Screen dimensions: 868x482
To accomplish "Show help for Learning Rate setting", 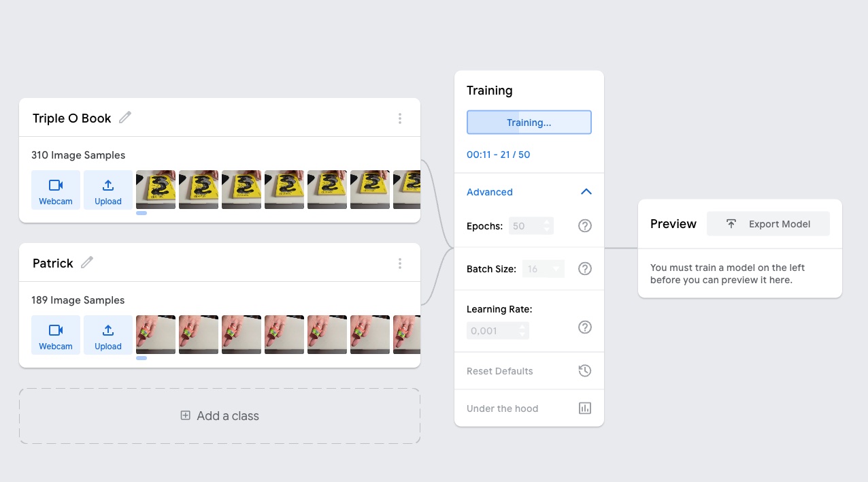I will (585, 327).
